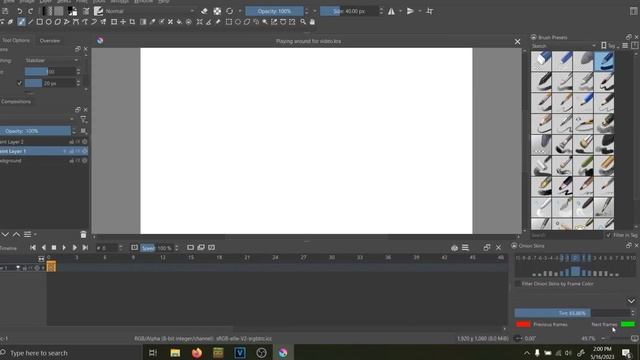Select the Freehand Brush tool

pos(21,22)
